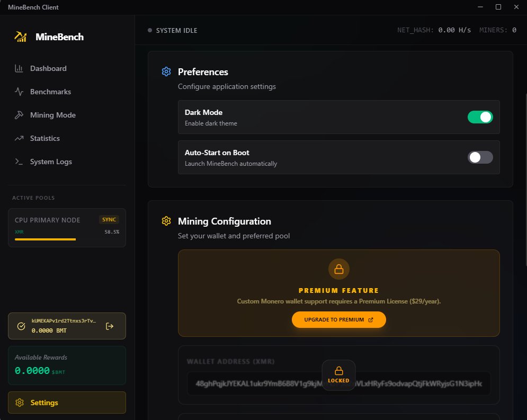Click the CPU node sync progress bar
The width and height of the screenshot is (527, 420).
tap(67, 239)
